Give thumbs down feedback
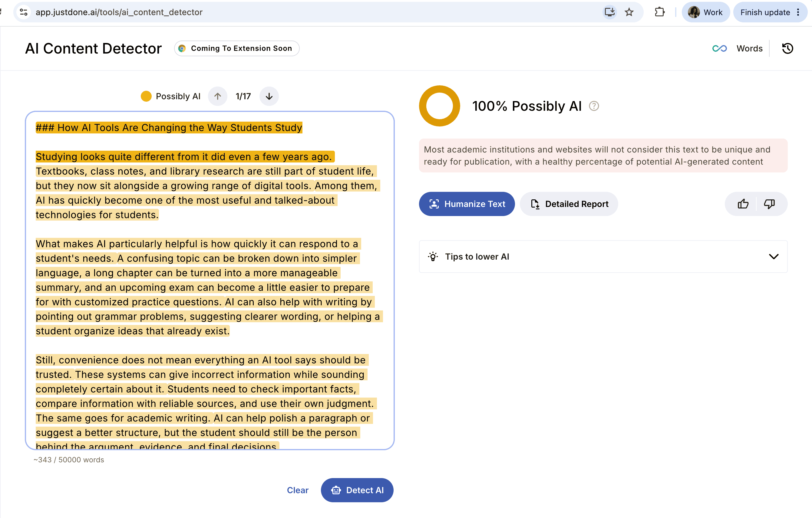Image resolution: width=812 pixels, height=518 pixels. (x=769, y=204)
